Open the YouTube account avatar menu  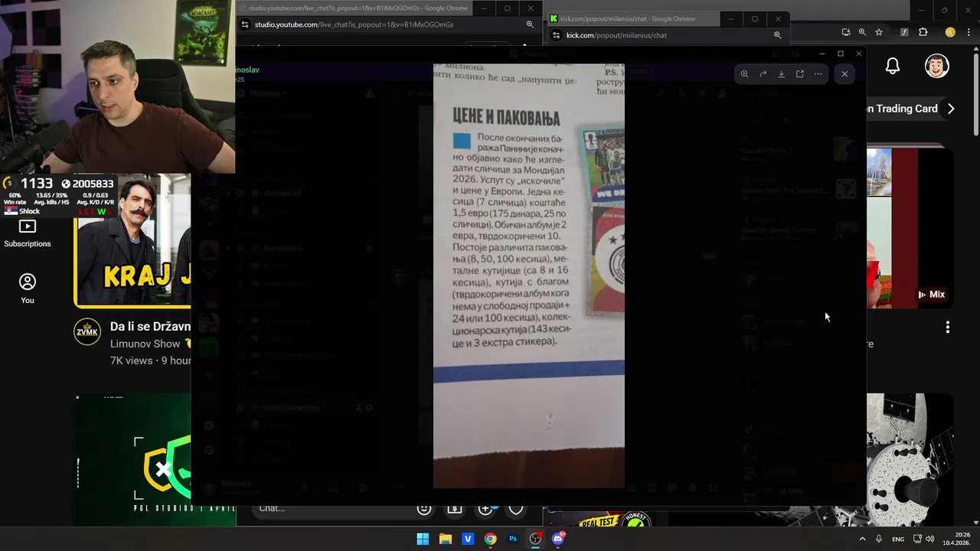click(937, 67)
